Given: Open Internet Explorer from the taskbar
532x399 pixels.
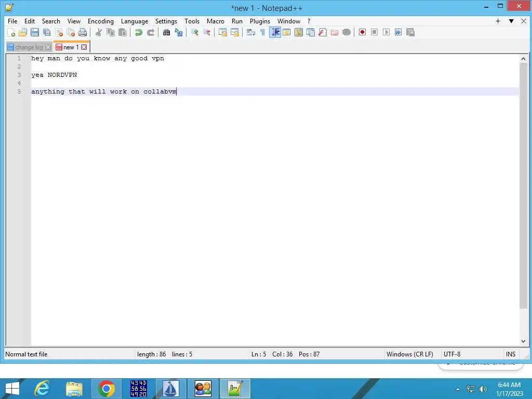Looking at the screenshot, I should pos(42,389).
